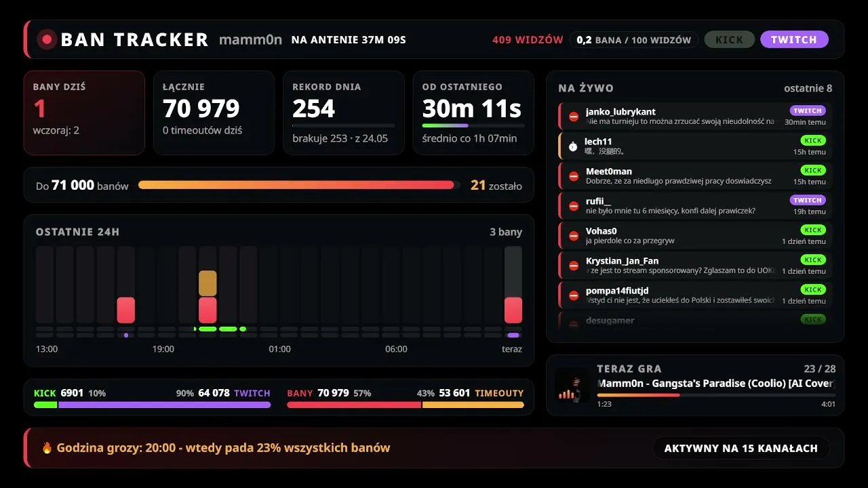Click the OSTATNIE 24H heading
This screenshot has width=868, height=488.
pos(77,232)
